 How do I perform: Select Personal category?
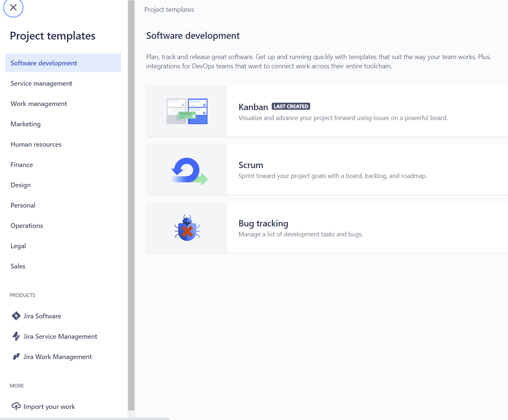(63, 205)
